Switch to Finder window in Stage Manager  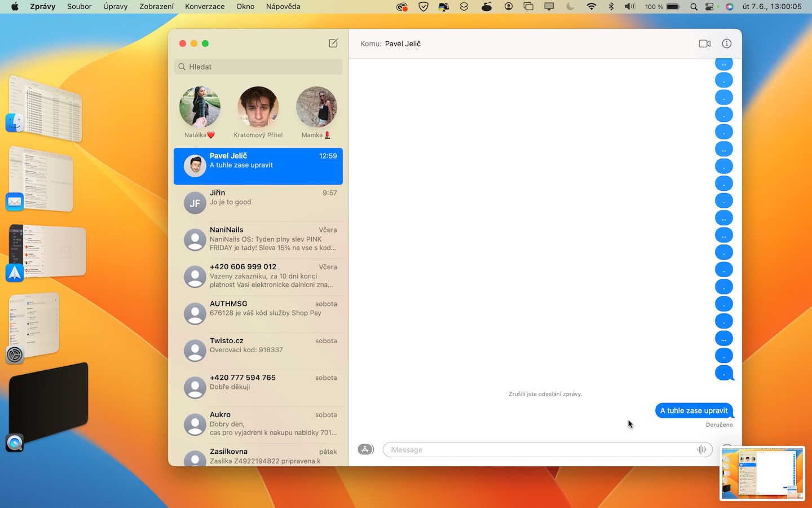point(44,108)
